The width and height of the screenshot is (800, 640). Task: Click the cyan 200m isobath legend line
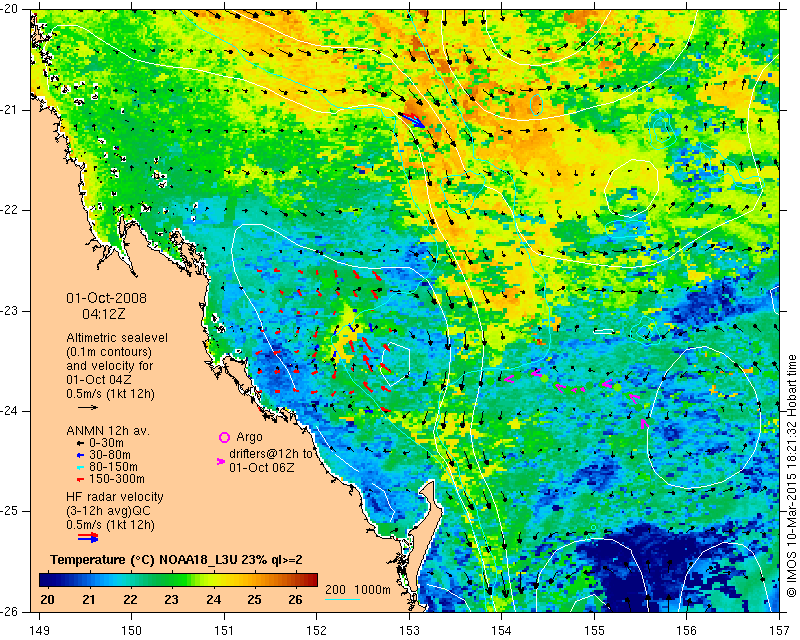342,599
